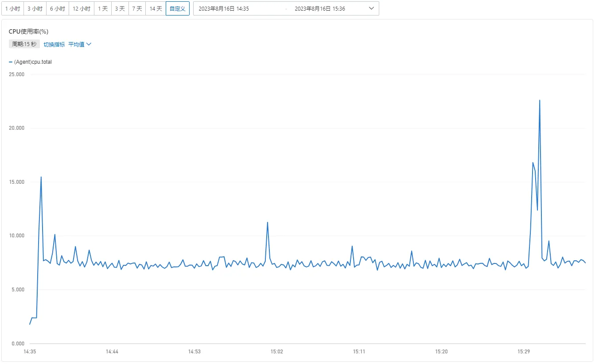Expand the date range picker chevron
The height and width of the screenshot is (364, 595).
click(x=371, y=8)
